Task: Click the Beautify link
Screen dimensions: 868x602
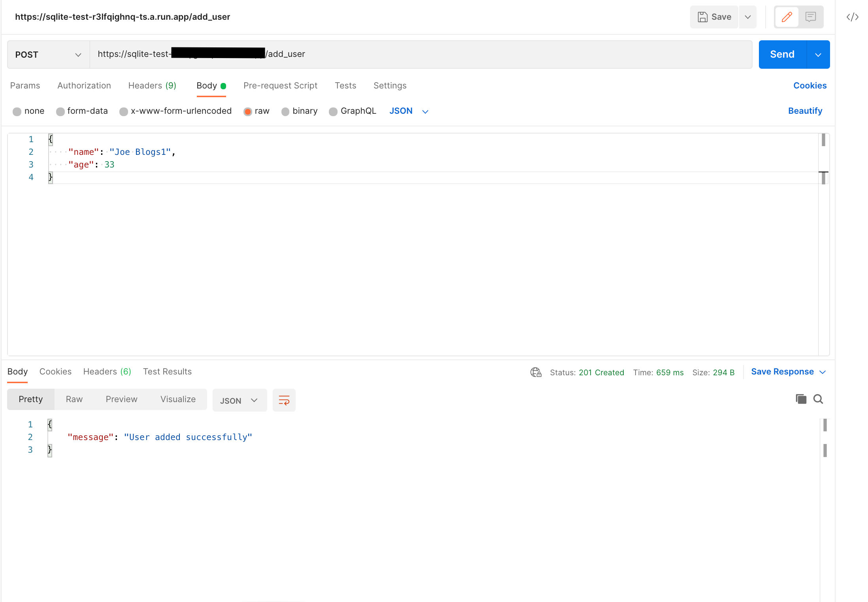Action: (805, 111)
